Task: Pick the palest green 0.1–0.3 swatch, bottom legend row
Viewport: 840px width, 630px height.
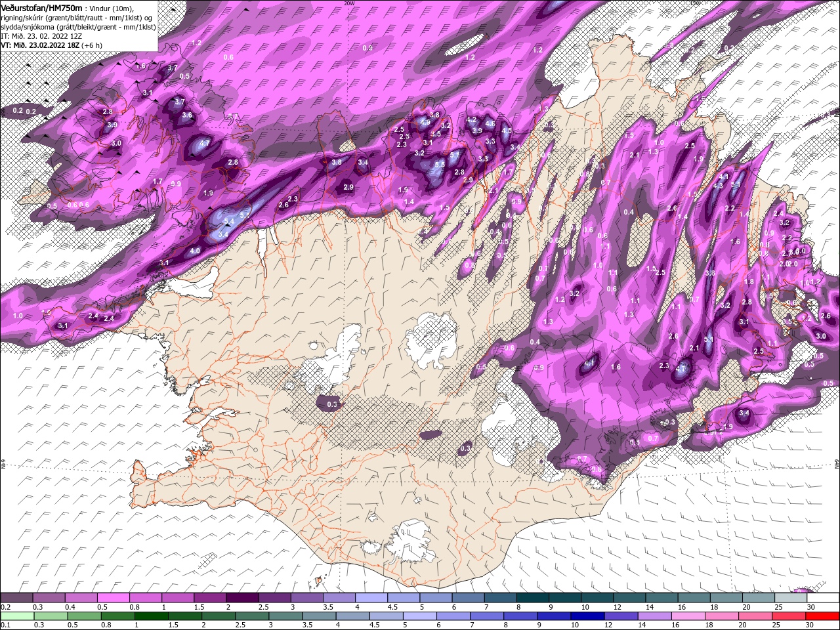Action: [x=16, y=616]
